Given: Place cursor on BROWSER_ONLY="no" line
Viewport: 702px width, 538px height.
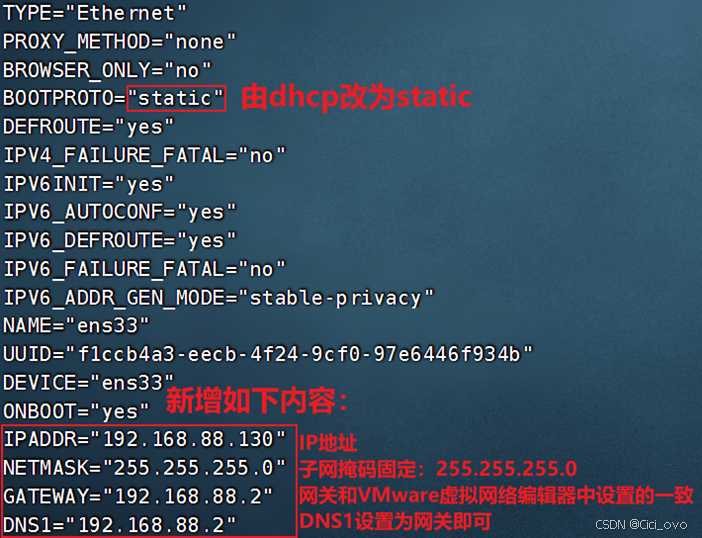Looking at the screenshot, I should [x=107, y=70].
